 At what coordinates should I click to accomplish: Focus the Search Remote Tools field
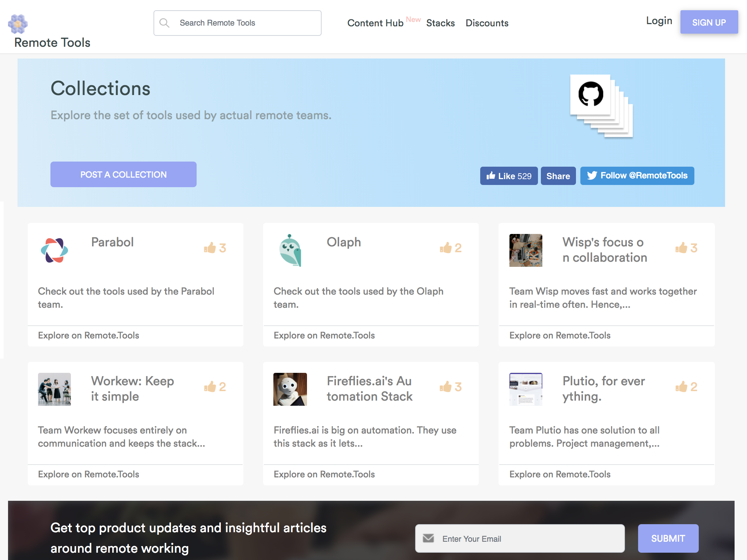[x=238, y=23]
